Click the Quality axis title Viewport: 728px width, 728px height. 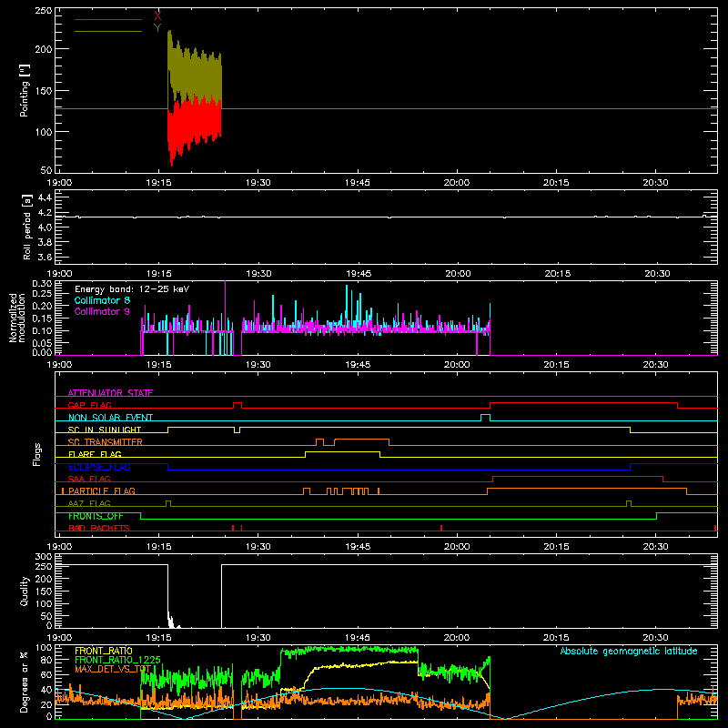(25, 591)
